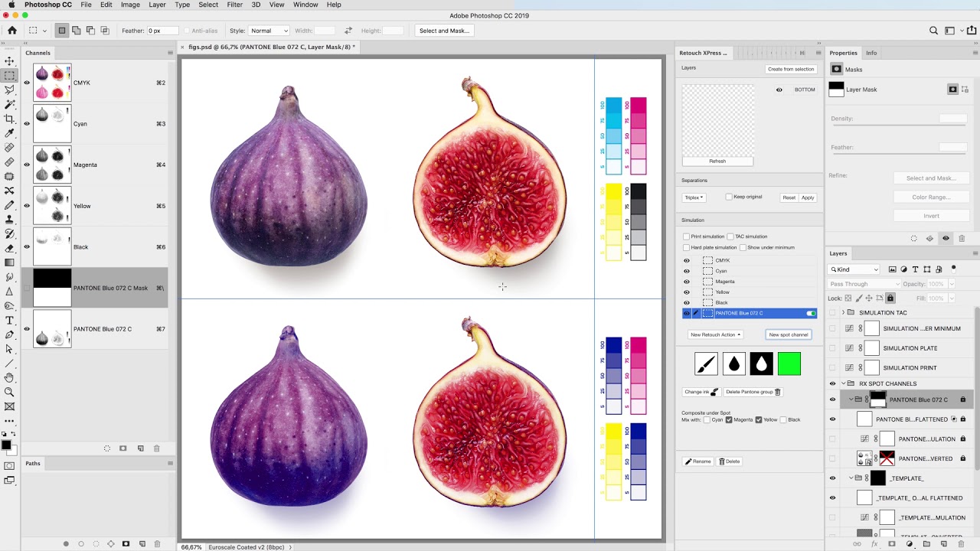Select the Zoom tool
980x551 pixels.
click(x=9, y=392)
